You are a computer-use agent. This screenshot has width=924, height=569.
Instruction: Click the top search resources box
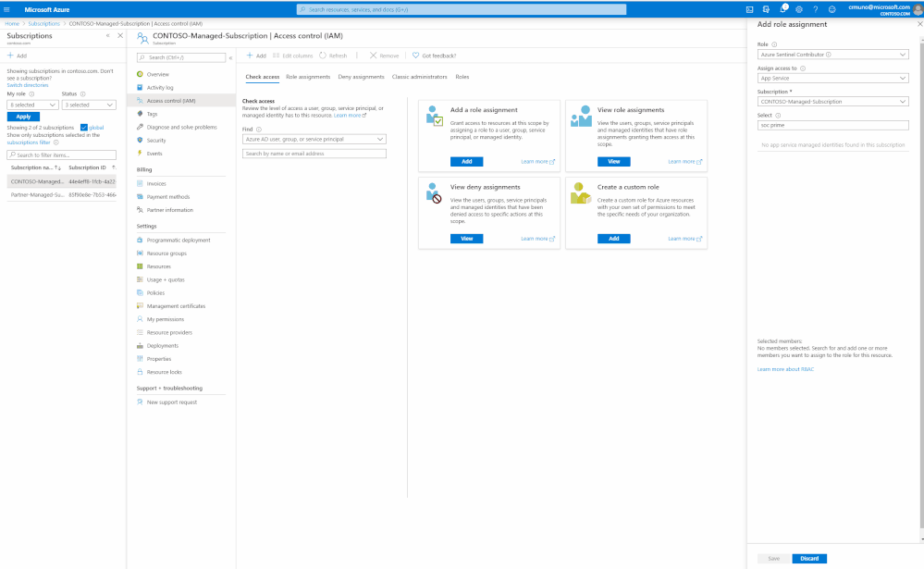pos(462,9)
